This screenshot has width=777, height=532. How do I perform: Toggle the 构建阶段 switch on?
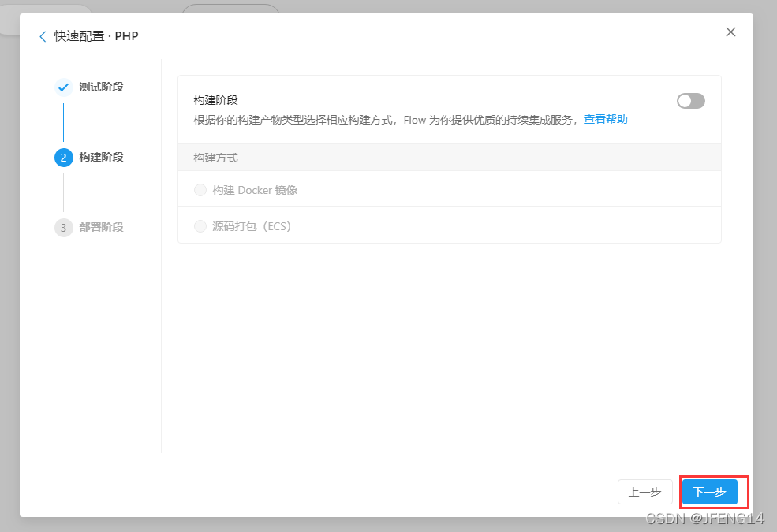(x=691, y=101)
